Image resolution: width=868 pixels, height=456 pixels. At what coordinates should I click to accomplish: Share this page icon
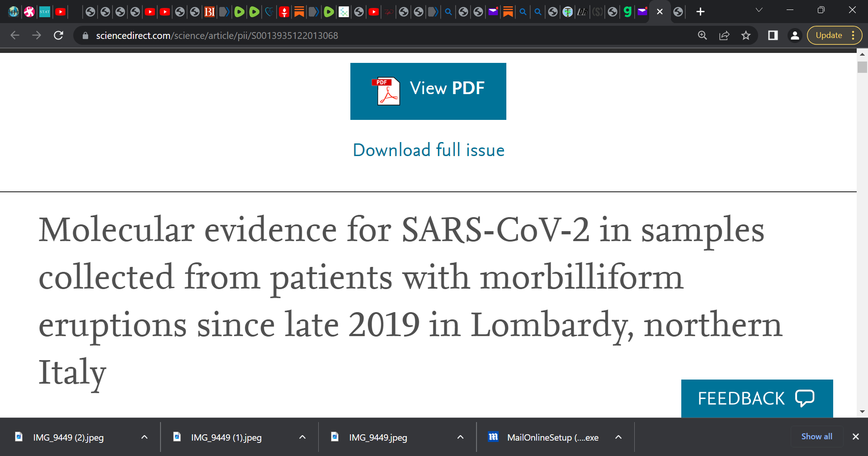[x=724, y=35]
